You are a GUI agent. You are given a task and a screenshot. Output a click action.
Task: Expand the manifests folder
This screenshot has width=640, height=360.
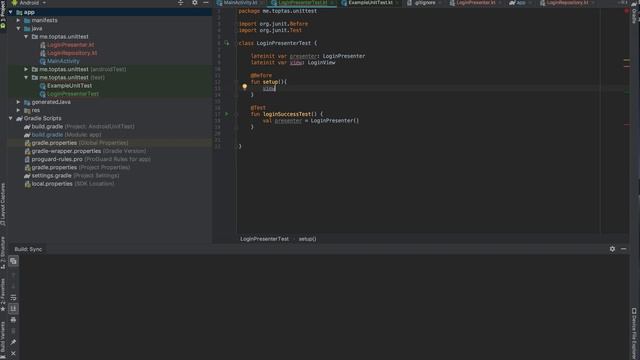click(18, 20)
